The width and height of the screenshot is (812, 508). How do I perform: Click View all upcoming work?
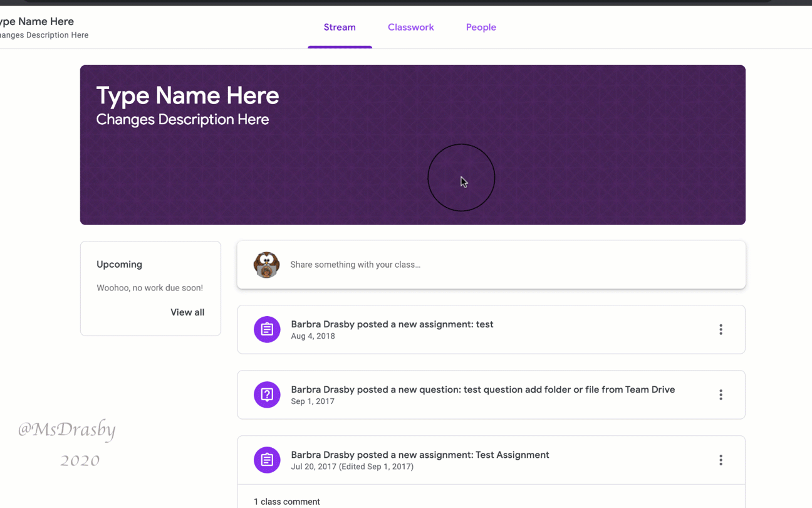click(187, 312)
